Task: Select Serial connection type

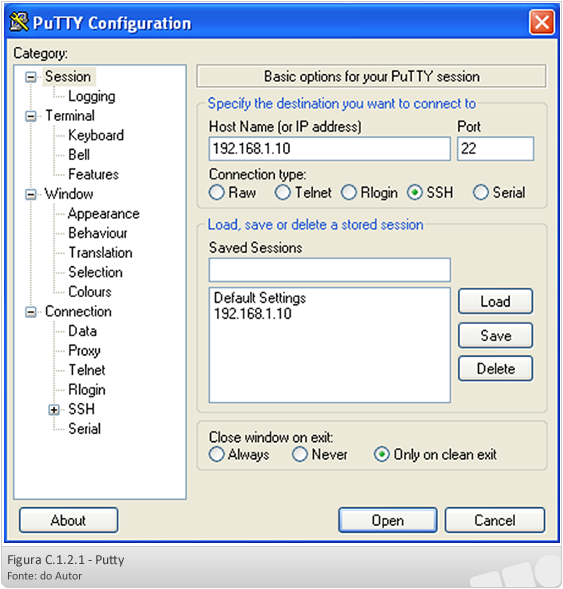Action: click(x=481, y=193)
